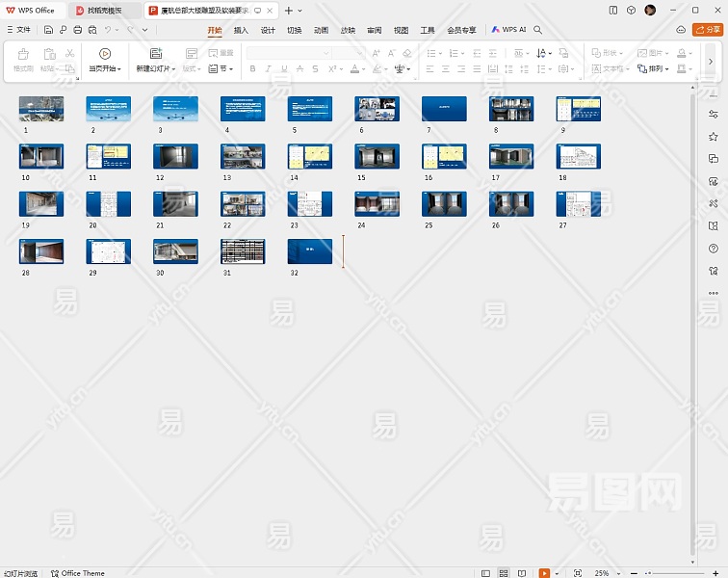Image resolution: width=728 pixels, height=578 pixels.
Task: Click the WPS AI button
Action: click(508, 30)
